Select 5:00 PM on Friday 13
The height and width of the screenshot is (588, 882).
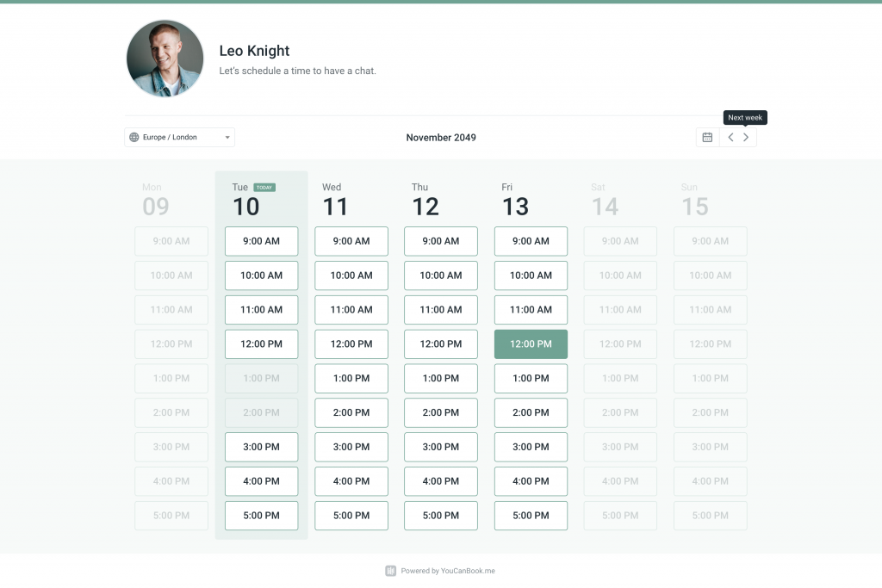tap(531, 516)
